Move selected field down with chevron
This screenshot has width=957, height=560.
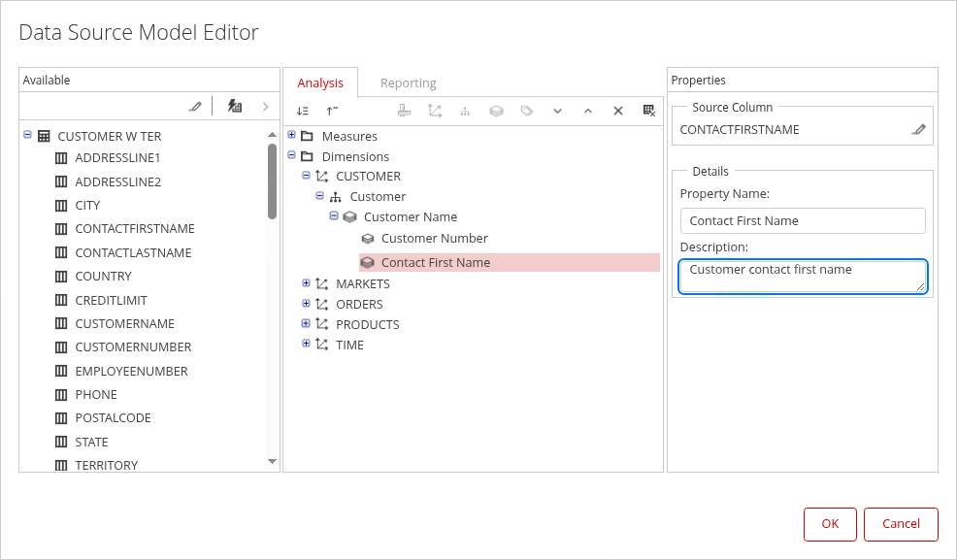coord(557,112)
